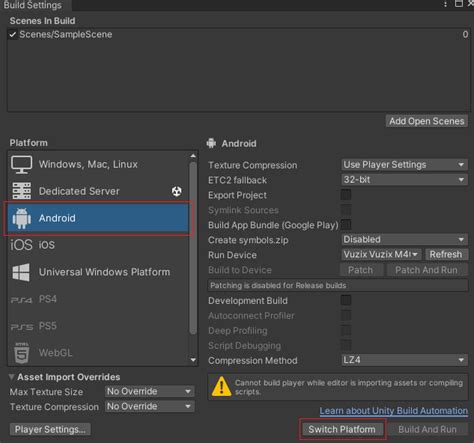Select the Windows, Mac, Linux monitor icon
474x443 pixels.
22,165
